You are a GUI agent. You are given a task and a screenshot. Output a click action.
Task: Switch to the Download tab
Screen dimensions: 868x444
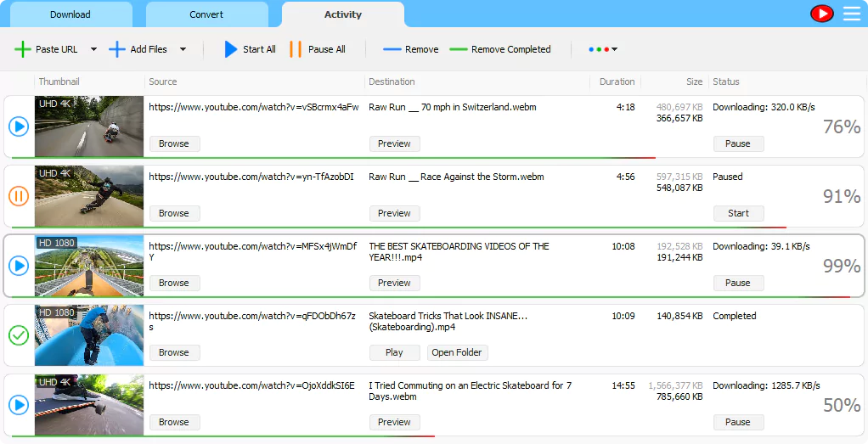[70, 14]
